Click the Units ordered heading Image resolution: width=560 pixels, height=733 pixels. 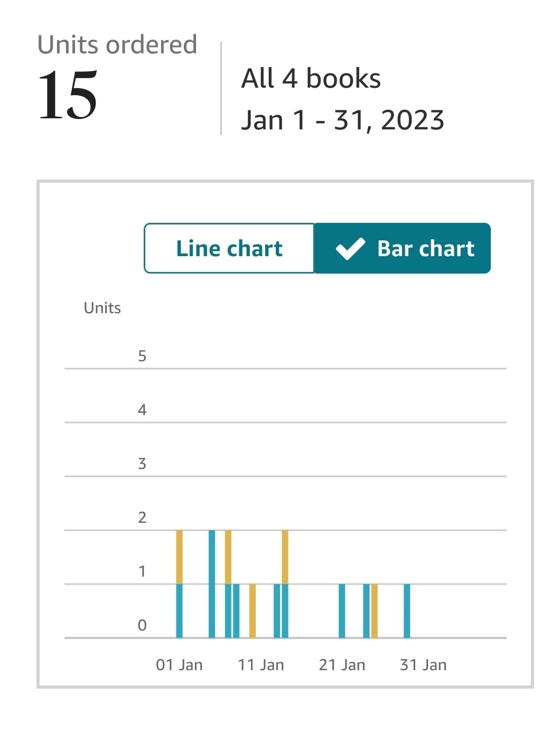coord(117,45)
